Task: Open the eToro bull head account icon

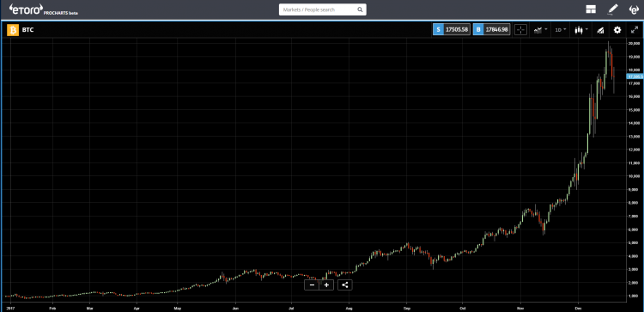Action: pyautogui.click(x=635, y=9)
